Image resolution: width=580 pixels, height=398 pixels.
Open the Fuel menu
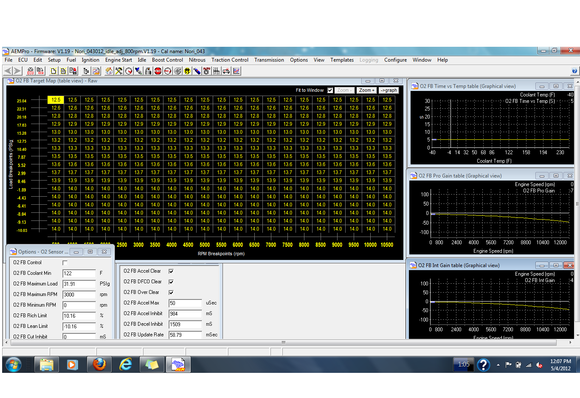(71, 60)
